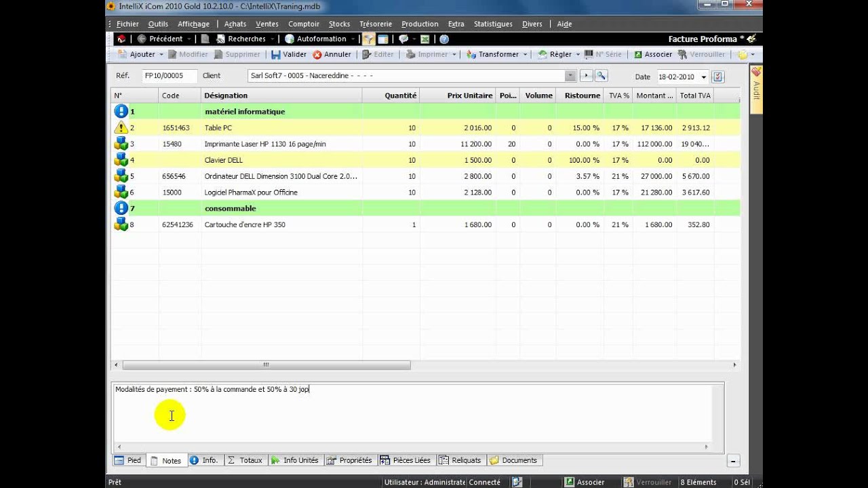Screen dimensions: 868x488
Task: Click the status bar document icon near Connecté
Action: [517, 482]
